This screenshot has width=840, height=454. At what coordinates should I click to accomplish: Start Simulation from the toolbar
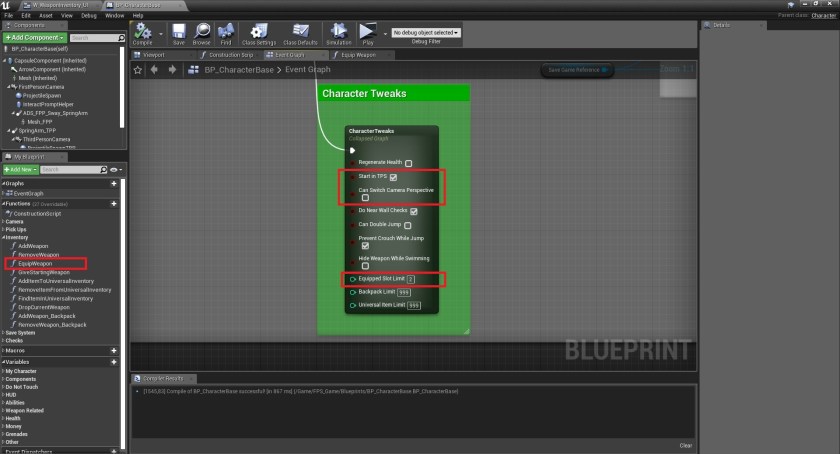(338, 33)
